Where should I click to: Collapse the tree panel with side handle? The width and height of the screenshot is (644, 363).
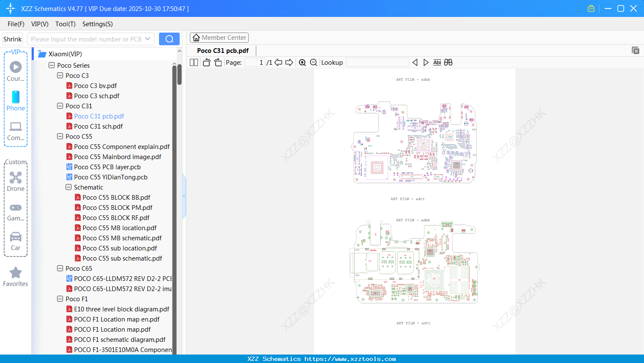184,196
